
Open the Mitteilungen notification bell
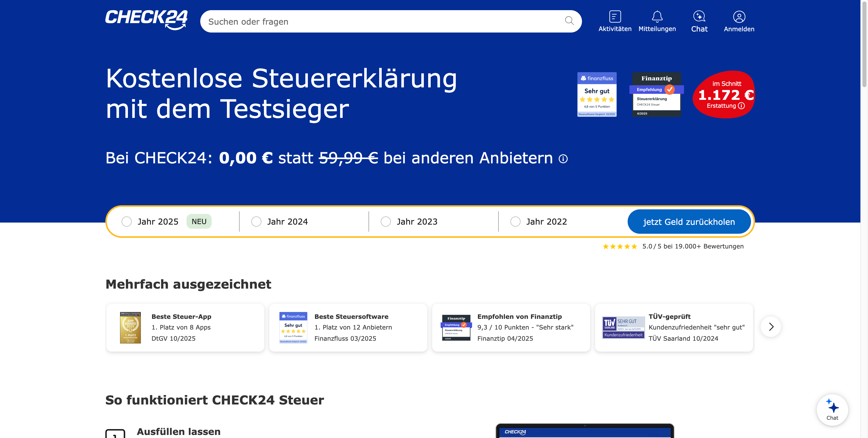(x=657, y=16)
